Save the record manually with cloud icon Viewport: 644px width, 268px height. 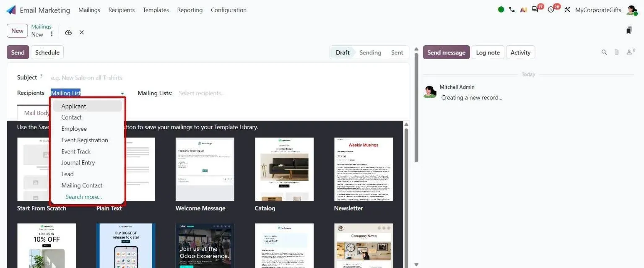coord(68,32)
